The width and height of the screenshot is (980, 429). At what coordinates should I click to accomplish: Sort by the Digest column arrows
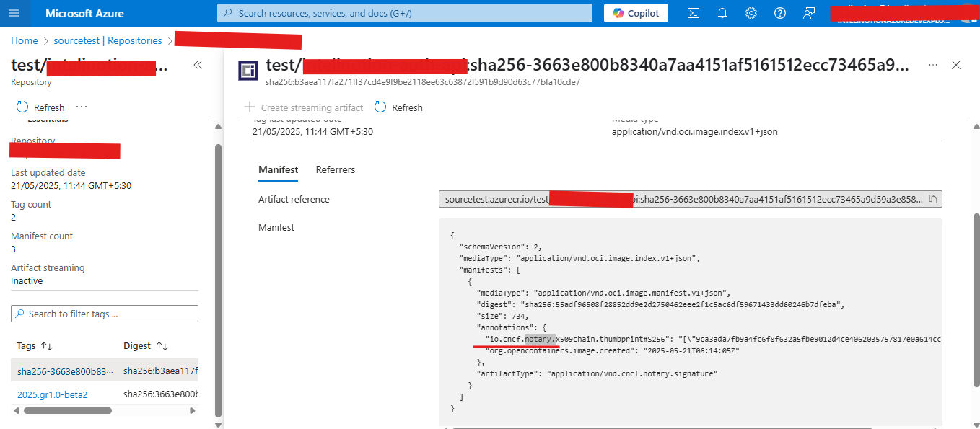(x=162, y=346)
